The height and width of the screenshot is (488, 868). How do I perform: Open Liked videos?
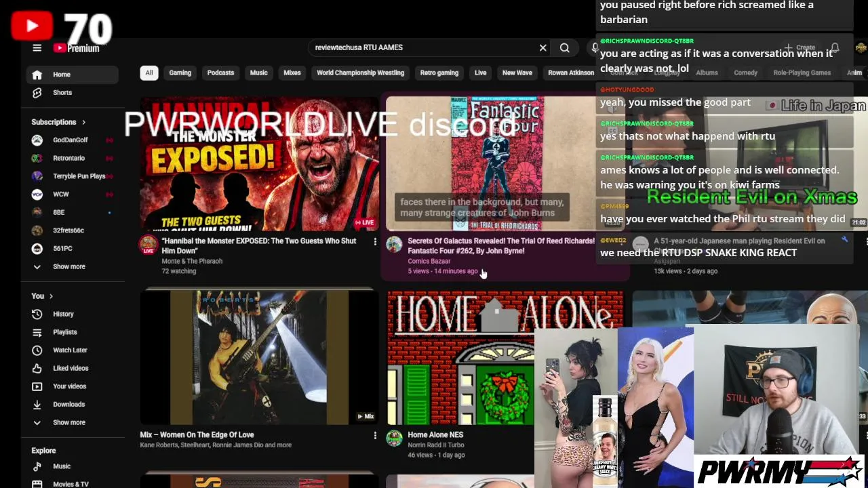[x=73, y=368]
